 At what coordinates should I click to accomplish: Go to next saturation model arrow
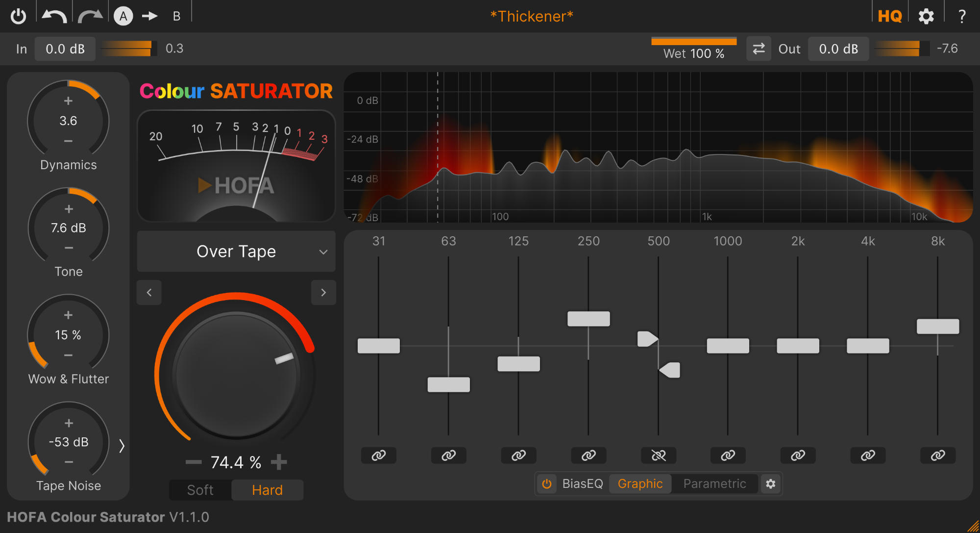(x=323, y=293)
